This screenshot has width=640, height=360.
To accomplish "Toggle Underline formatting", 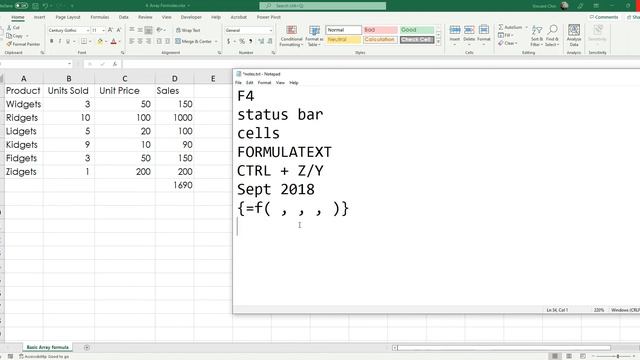I will 68,41.
